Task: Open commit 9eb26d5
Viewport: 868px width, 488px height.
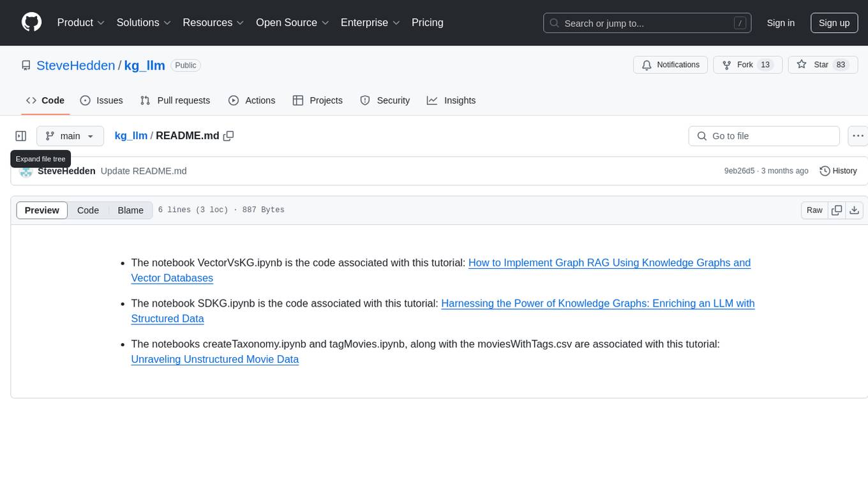Action: pos(739,171)
